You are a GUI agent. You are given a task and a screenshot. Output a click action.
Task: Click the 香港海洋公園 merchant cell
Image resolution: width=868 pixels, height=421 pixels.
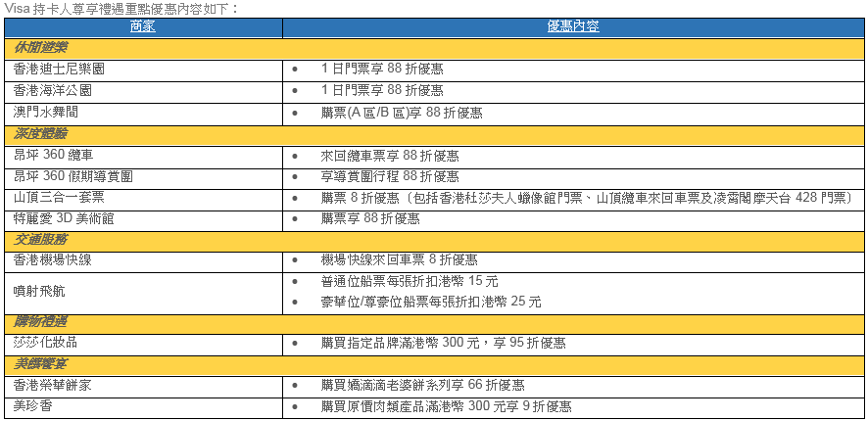click(143, 91)
